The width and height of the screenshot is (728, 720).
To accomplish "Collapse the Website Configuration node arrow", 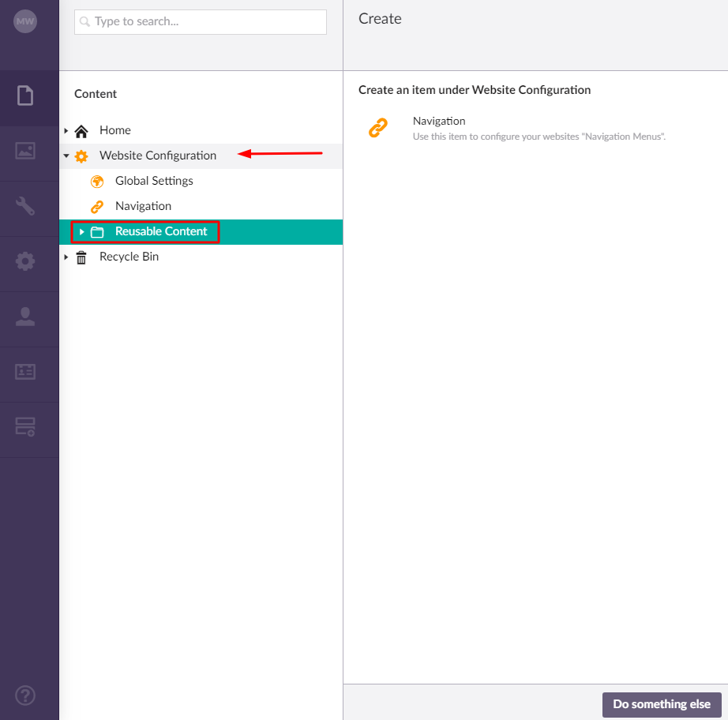I will [x=66, y=156].
